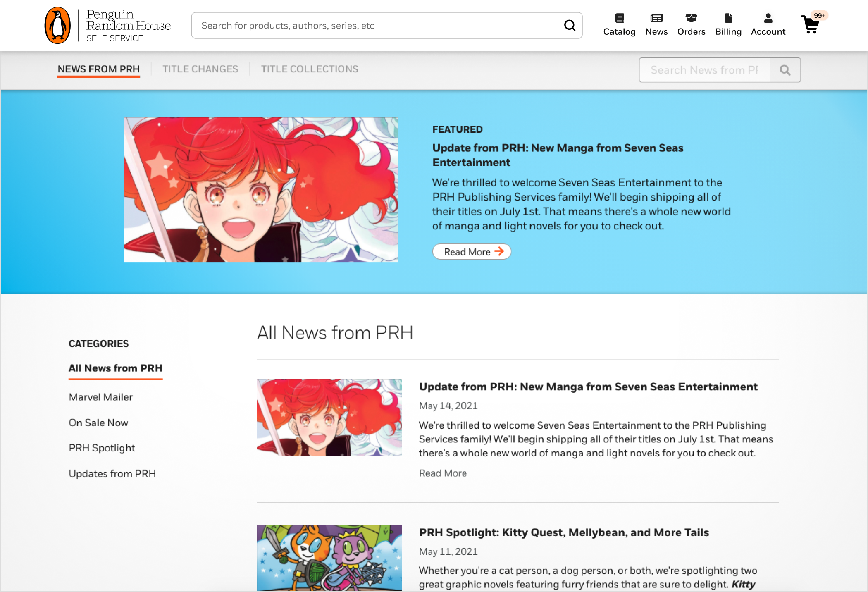Viewport: 868px width, 592px height.
Task: Click the May 11, 2021 article date
Action: (x=448, y=552)
